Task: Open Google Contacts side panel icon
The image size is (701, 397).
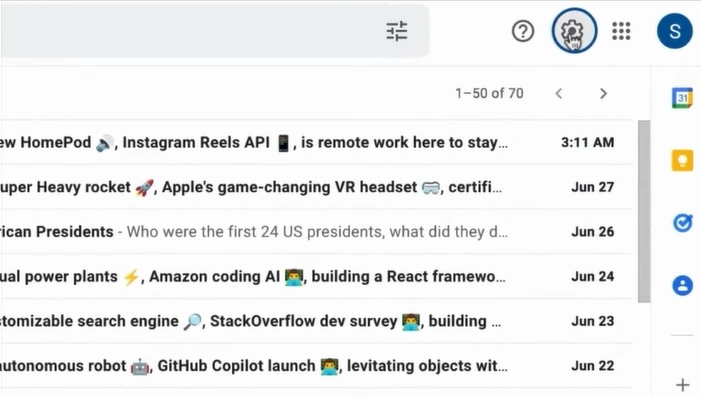Action: coord(682,285)
